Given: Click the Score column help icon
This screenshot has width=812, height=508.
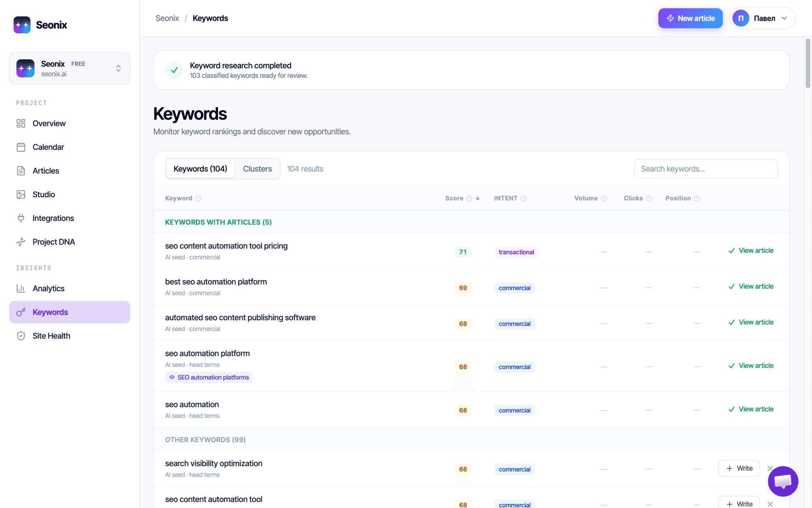Looking at the screenshot, I should [x=469, y=198].
